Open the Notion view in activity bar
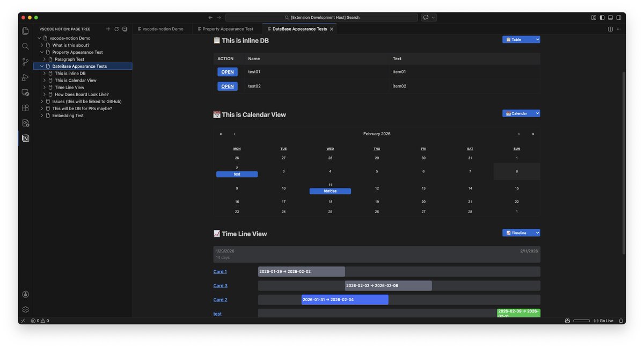This screenshot has width=644, height=348. 25,138
